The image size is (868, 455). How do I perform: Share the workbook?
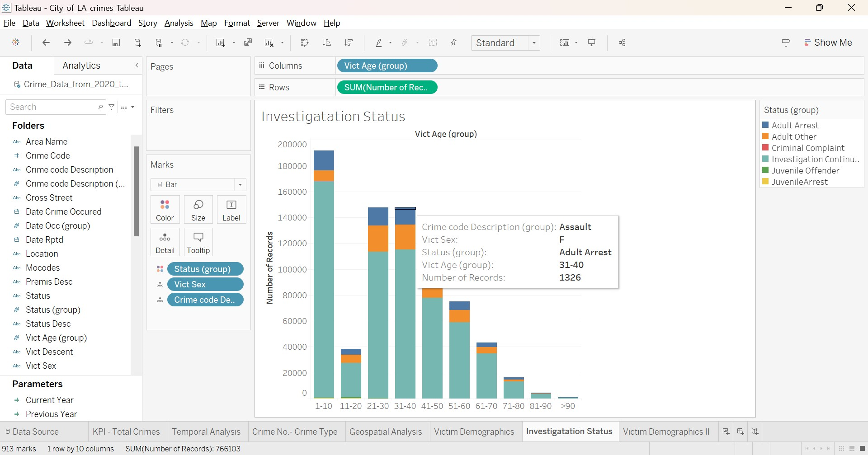[x=622, y=42]
